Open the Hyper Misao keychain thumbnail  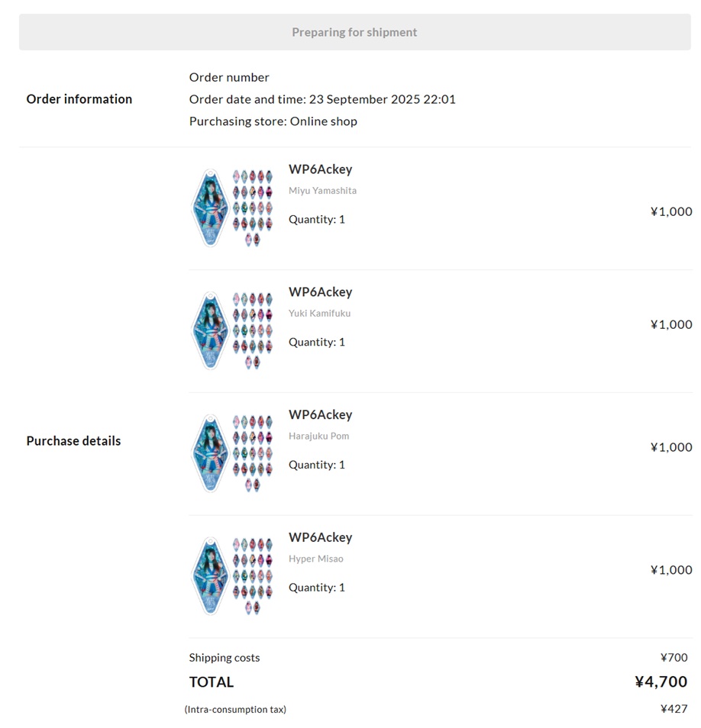coord(232,576)
